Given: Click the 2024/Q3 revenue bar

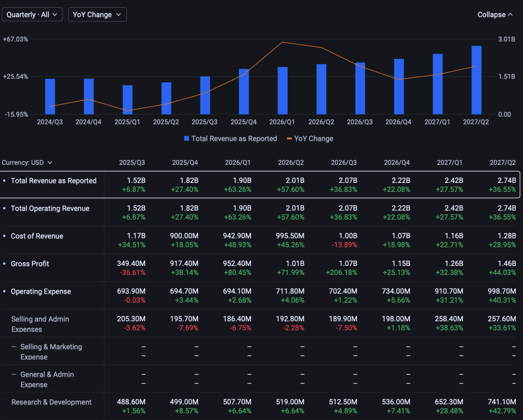Looking at the screenshot, I should (x=50, y=97).
